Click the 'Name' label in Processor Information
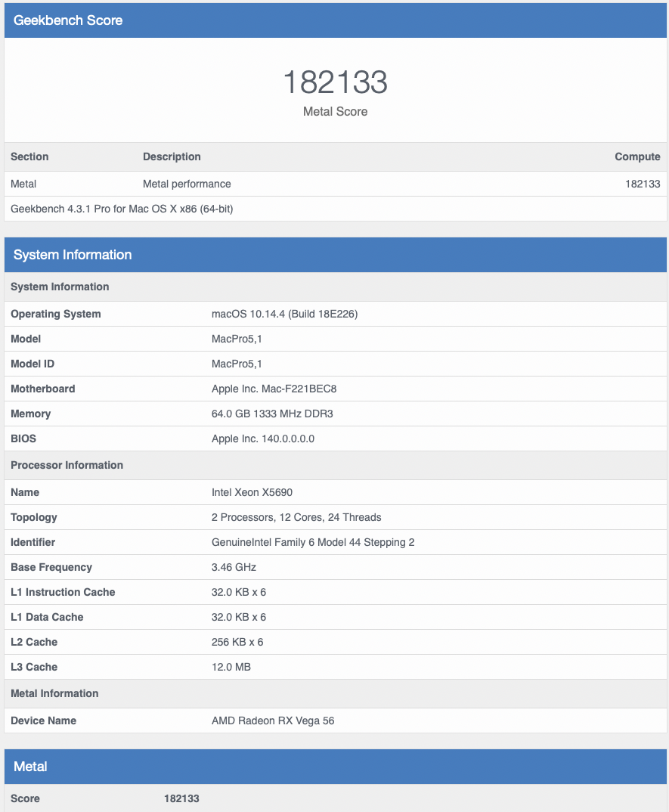This screenshot has height=812, width=669. click(x=25, y=492)
